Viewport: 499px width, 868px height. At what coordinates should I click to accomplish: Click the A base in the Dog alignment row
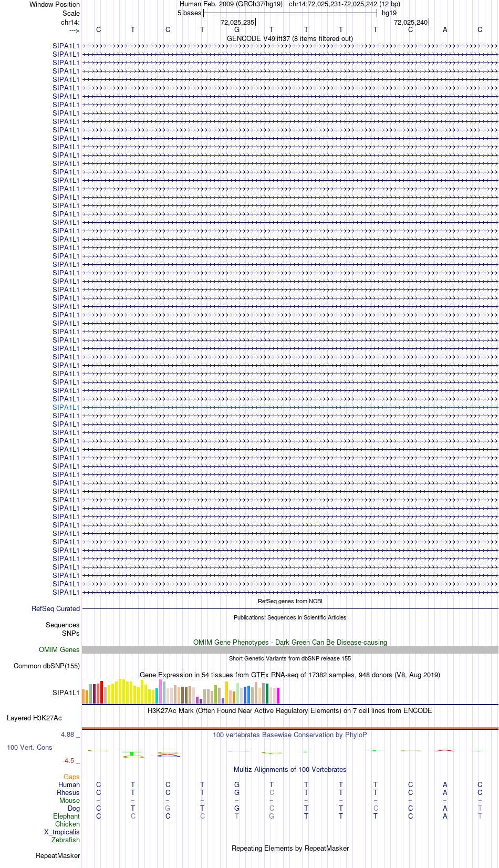[x=445, y=809]
